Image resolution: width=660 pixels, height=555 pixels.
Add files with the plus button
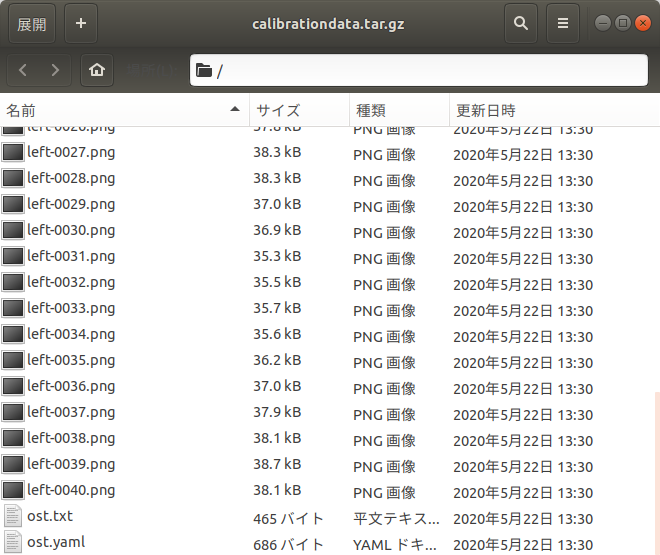(x=81, y=24)
